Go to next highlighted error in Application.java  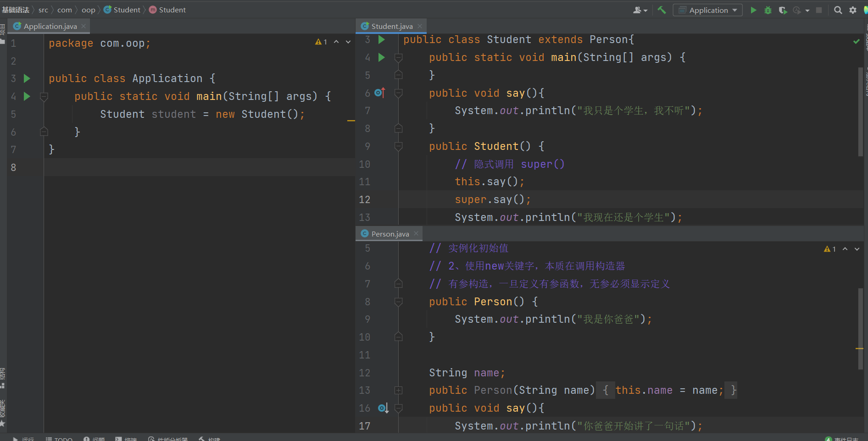coord(348,42)
